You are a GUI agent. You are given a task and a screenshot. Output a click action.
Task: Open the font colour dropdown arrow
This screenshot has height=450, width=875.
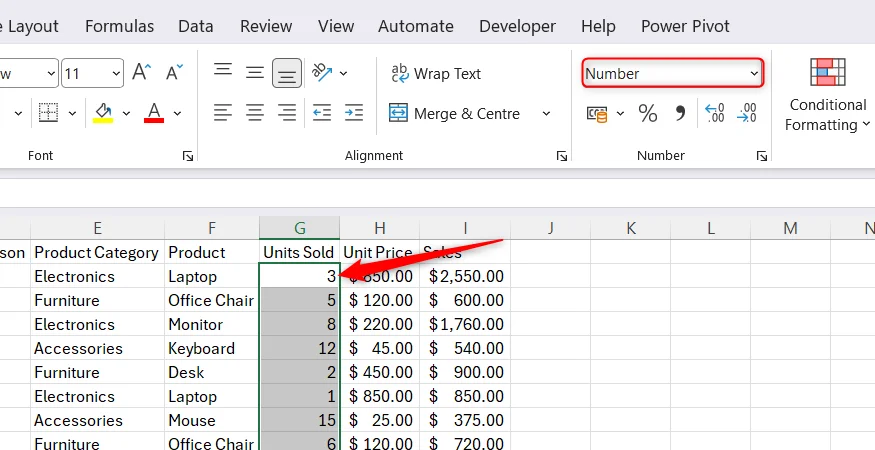(x=177, y=114)
